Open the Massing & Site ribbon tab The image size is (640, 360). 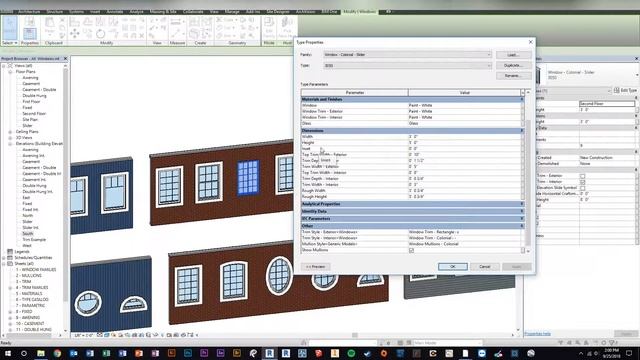click(x=163, y=11)
